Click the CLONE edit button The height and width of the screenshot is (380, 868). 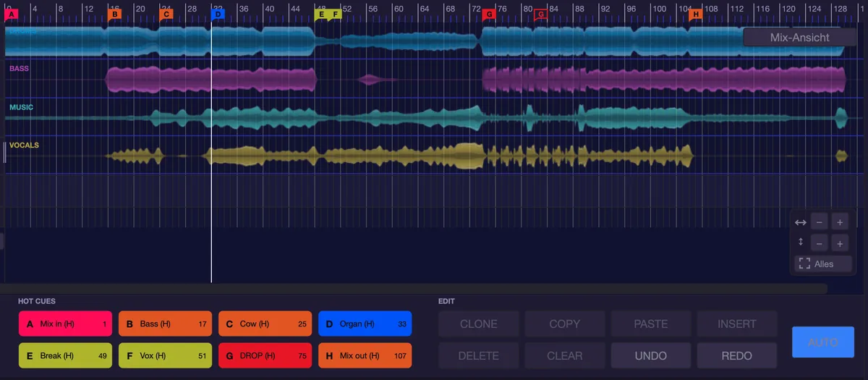[x=479, y=324]
